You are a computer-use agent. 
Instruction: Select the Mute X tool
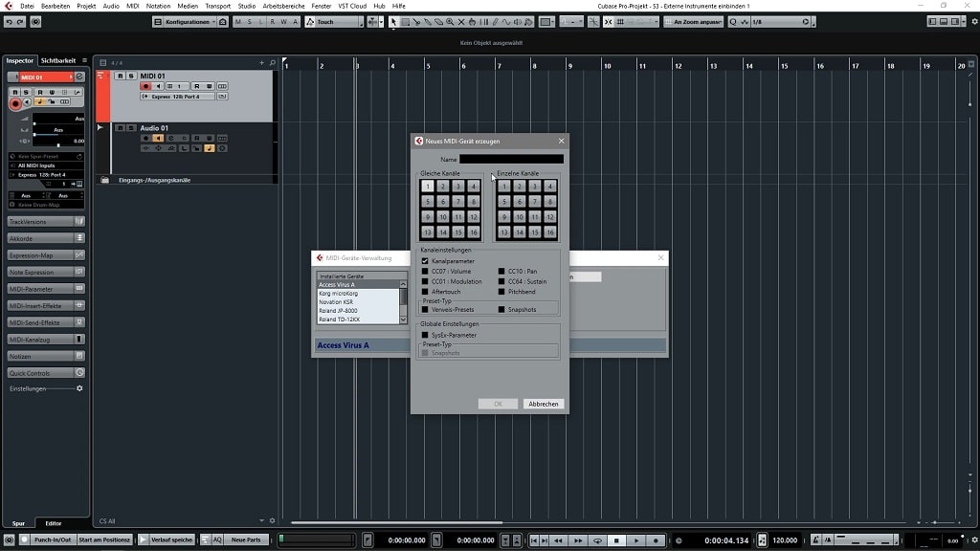pyautogui.click(x=461, y=22)
